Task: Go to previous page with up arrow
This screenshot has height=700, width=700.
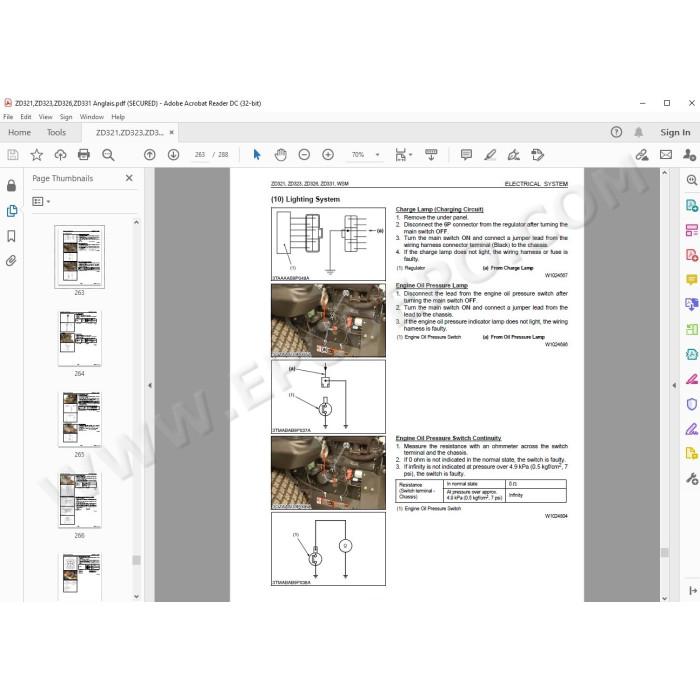Action: (150, 154)
